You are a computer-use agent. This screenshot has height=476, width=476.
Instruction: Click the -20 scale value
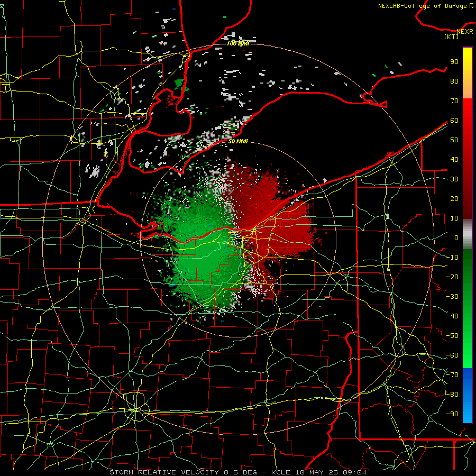[452, 277]
